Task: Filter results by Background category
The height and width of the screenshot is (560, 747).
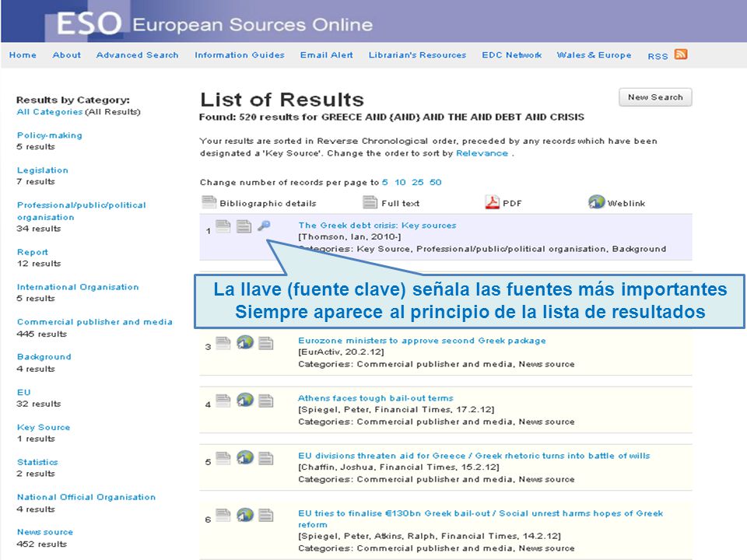Action: pos(44,357)
